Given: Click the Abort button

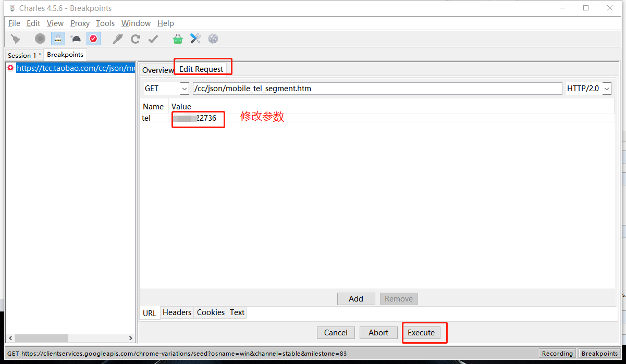Looking at the screenshot, I should [x=378, y=333].
